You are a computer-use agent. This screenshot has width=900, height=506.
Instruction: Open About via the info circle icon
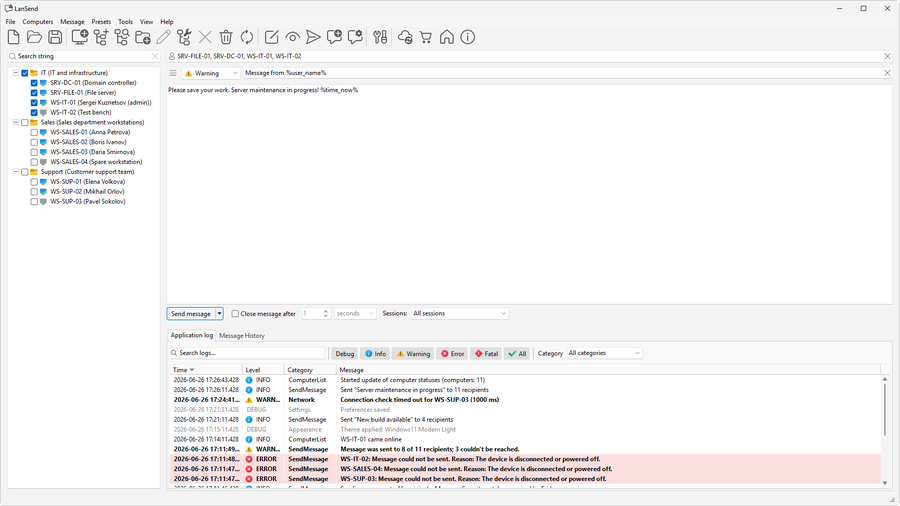point(468,37)
